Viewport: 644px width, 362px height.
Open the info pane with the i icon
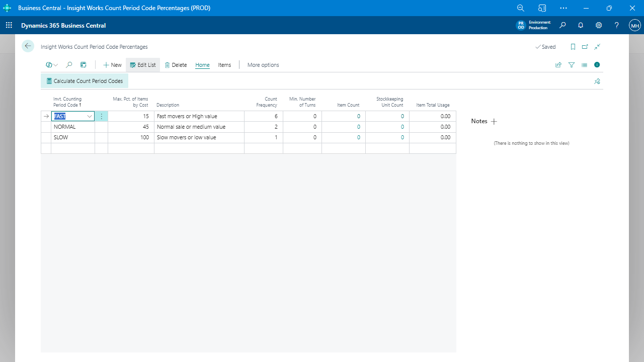(597, 65)
